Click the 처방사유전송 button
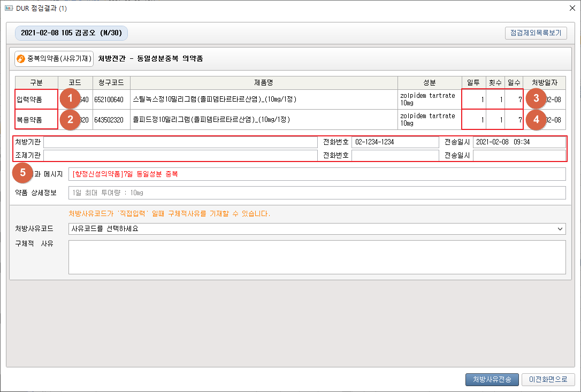 pos(492,379)
